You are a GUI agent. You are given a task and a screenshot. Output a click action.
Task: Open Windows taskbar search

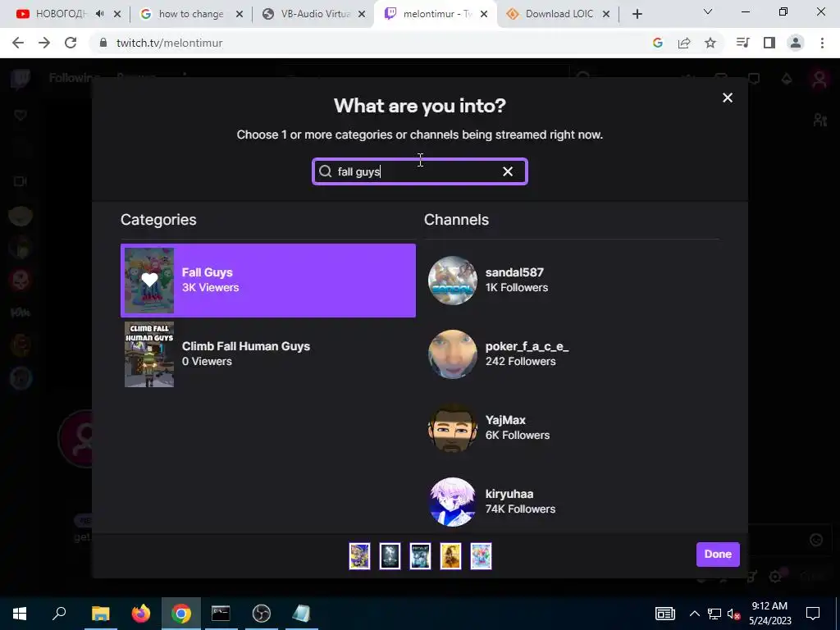(59, 614)
